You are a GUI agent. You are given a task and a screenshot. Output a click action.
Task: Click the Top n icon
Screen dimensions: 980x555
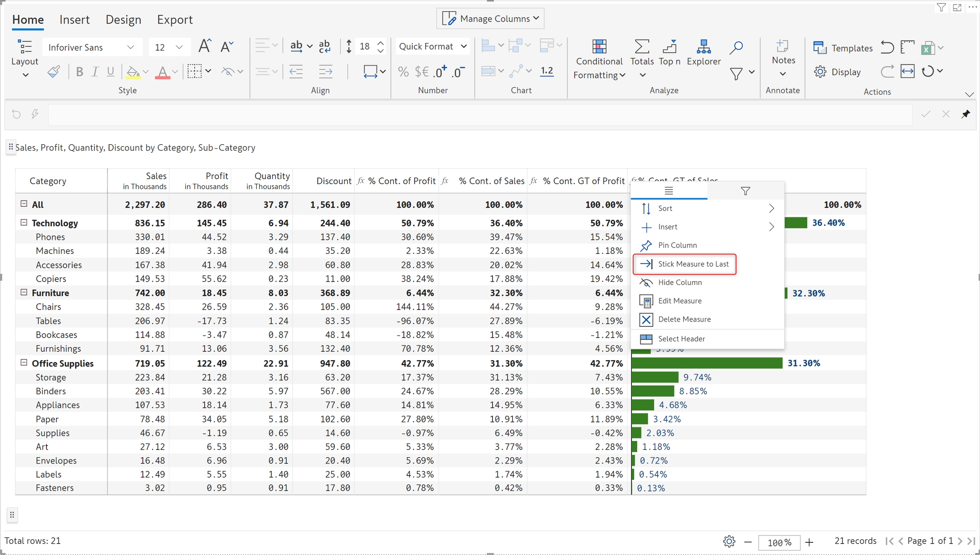669,47
